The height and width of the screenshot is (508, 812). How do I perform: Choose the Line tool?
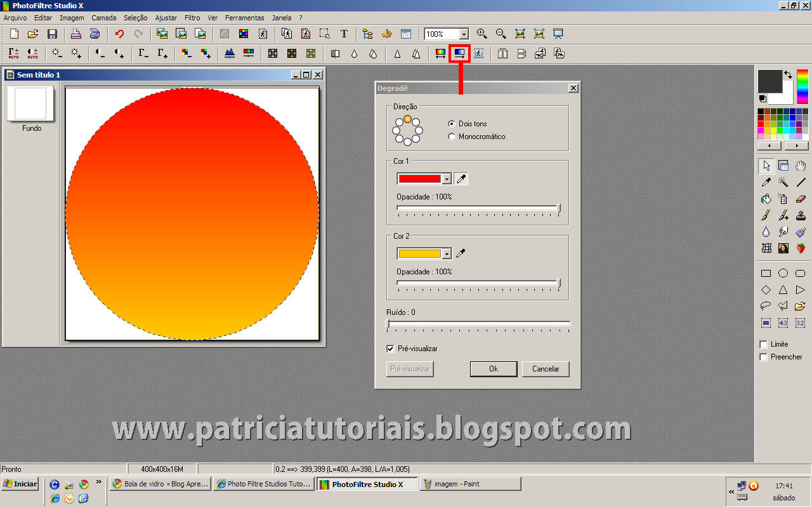[801, 182]
